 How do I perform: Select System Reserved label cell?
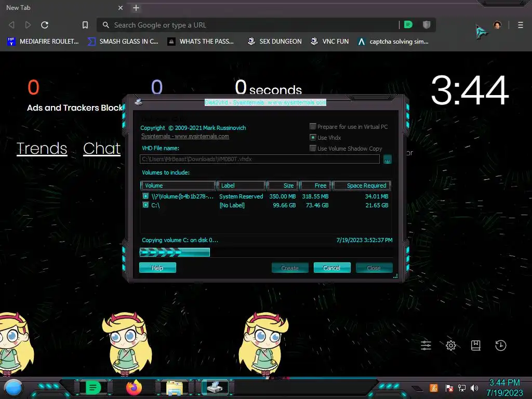pos(241,196)
